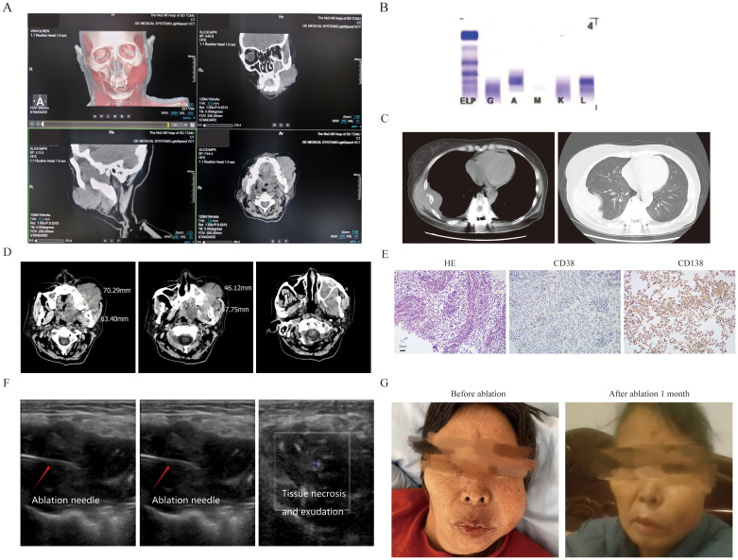Select the coronal face CT pane
738x560 pixels.
point(279,70)
